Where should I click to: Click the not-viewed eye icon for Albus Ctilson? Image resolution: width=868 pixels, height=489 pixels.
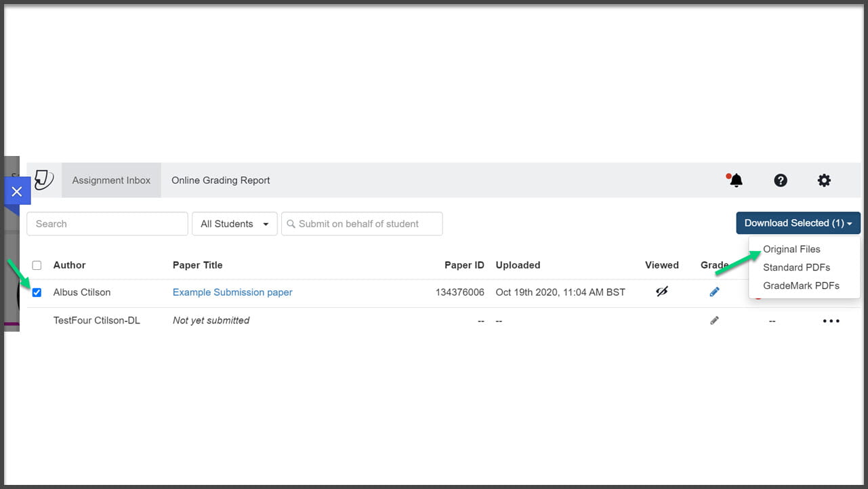coord(662,292)
